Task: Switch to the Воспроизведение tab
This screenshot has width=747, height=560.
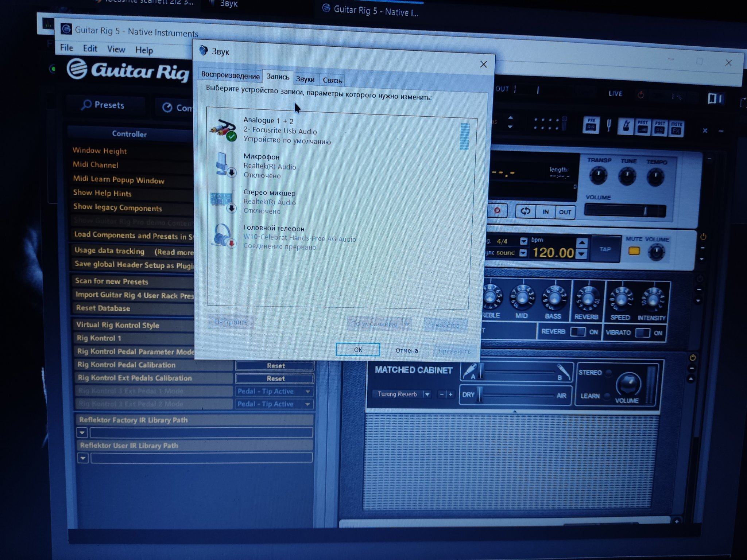Action: point(230,75)
